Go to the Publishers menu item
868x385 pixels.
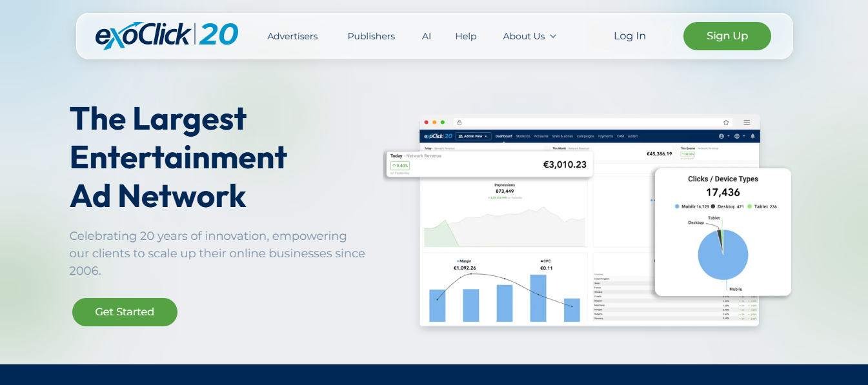(x=371, y=36)
